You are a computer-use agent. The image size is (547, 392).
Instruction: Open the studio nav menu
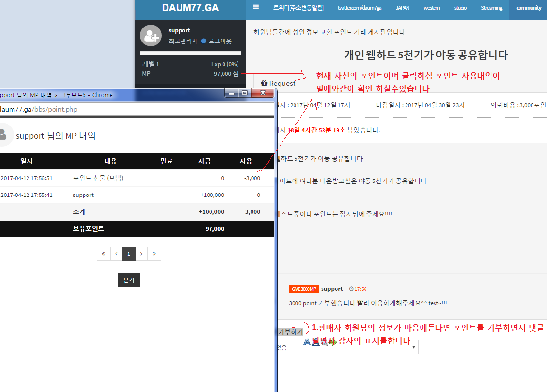(461, 8)
